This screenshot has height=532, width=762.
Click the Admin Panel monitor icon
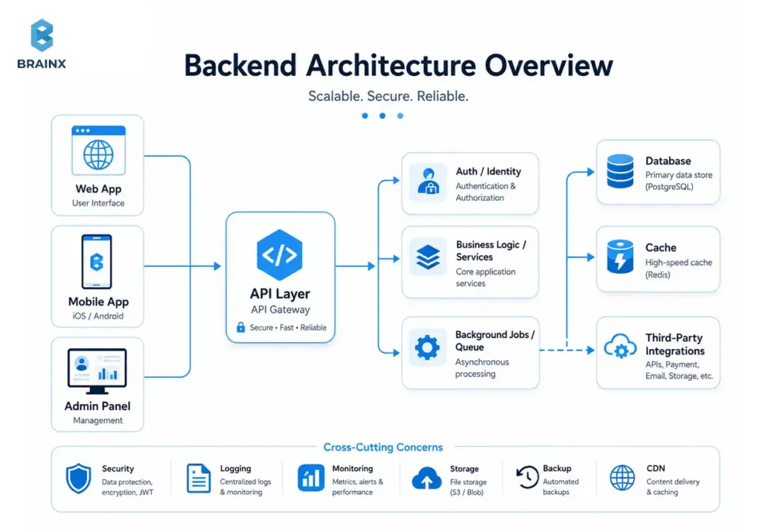pyautogui.click(x=97, y=371)
